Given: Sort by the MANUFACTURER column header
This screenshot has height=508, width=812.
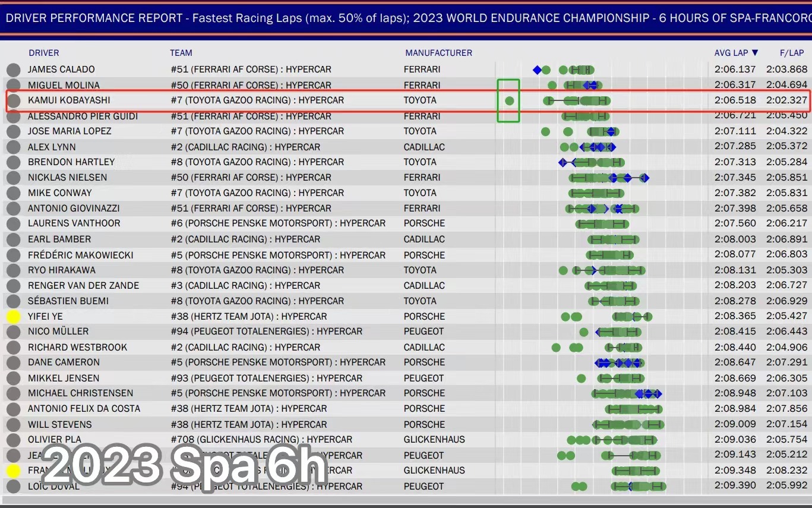Looking at the screenshot, I should (439, 53).
